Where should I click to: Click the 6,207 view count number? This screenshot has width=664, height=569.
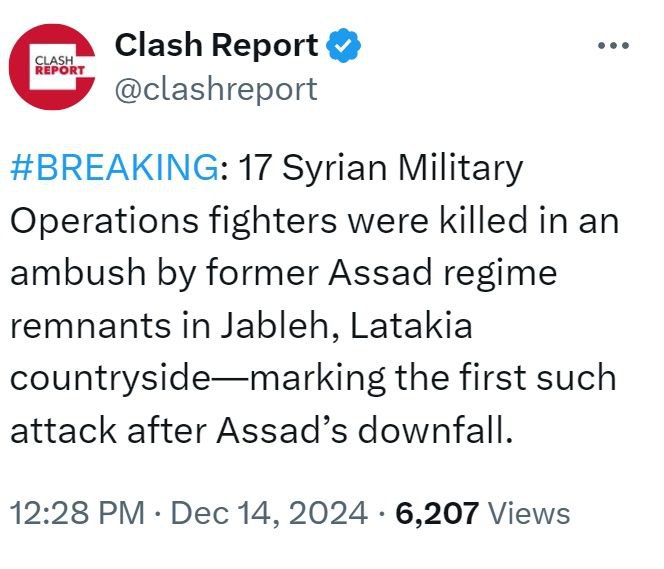pos(438,513)
